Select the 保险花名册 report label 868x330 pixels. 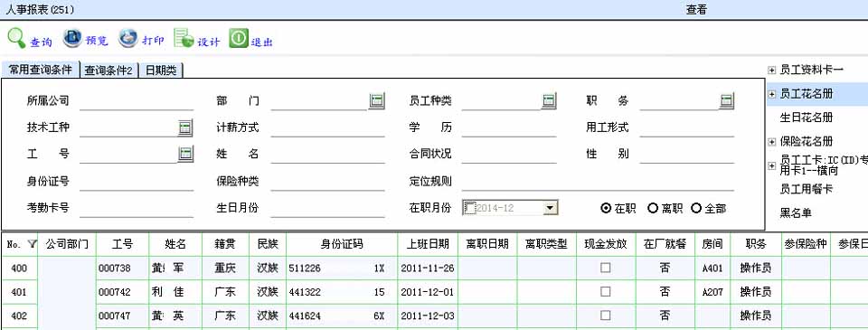[x=806, y=141]
